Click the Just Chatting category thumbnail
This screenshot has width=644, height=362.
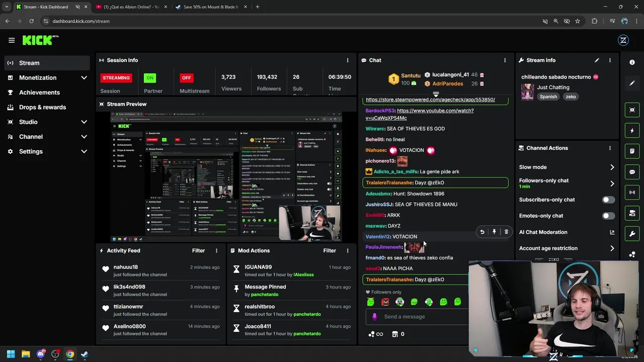point(527,92)
